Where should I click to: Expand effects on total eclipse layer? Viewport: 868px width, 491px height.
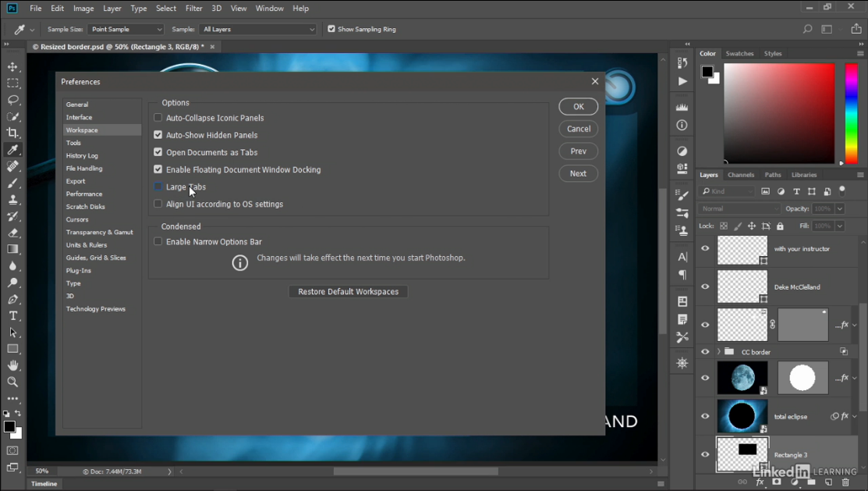(856, 417)
